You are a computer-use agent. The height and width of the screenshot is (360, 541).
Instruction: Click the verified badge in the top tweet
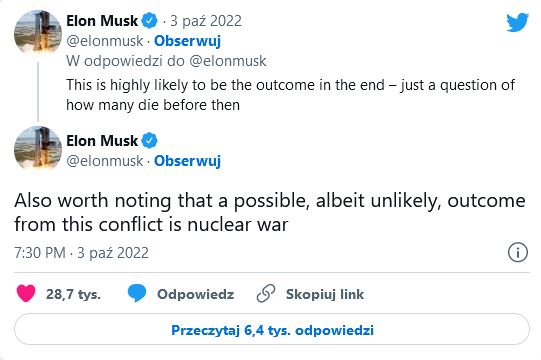[149, 21]
